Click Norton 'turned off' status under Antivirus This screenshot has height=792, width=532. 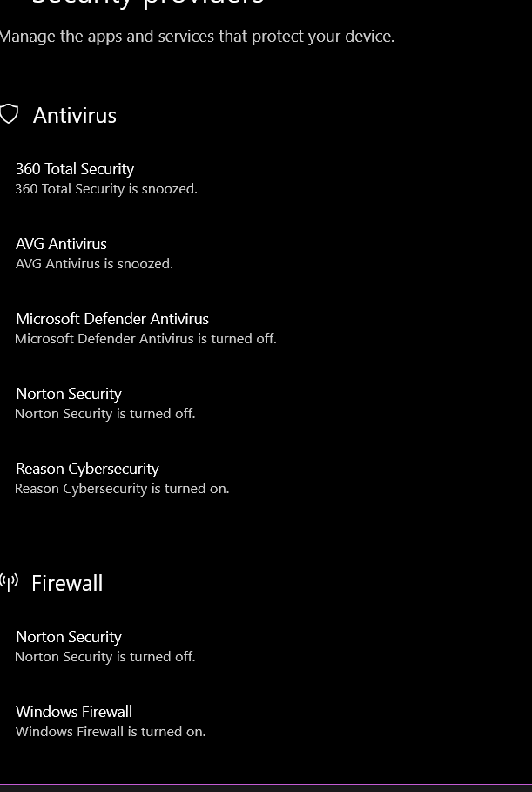click(105, 414)
